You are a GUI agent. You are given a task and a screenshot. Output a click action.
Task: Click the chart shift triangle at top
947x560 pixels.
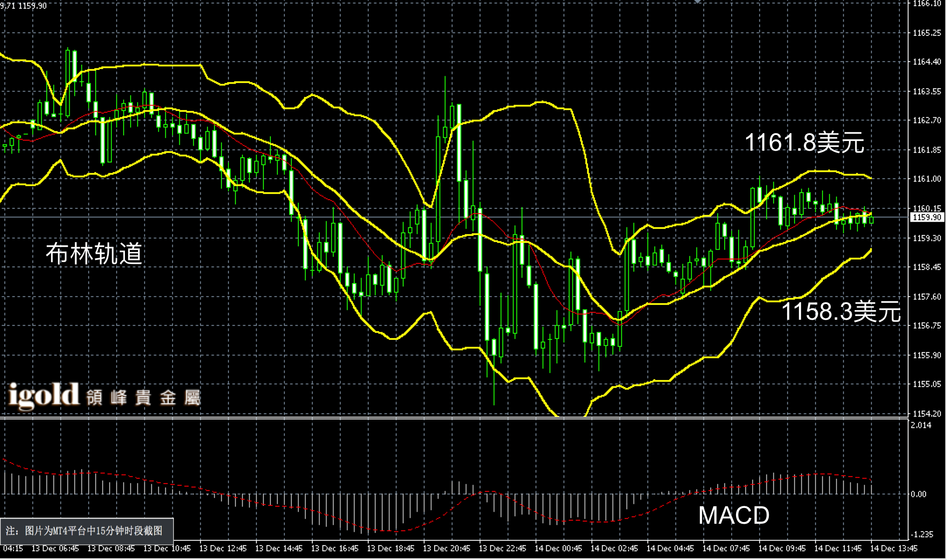pyautogui.click(x=698, y=2)
